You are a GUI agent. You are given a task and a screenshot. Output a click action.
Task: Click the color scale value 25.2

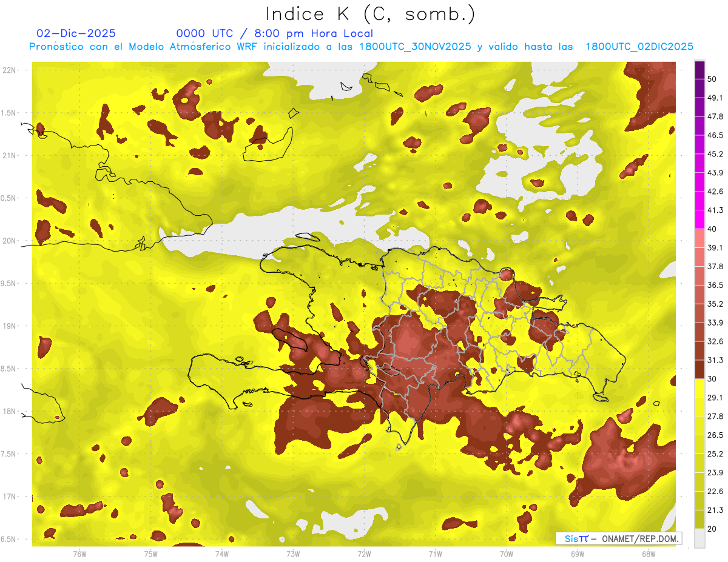click(715, 454)
